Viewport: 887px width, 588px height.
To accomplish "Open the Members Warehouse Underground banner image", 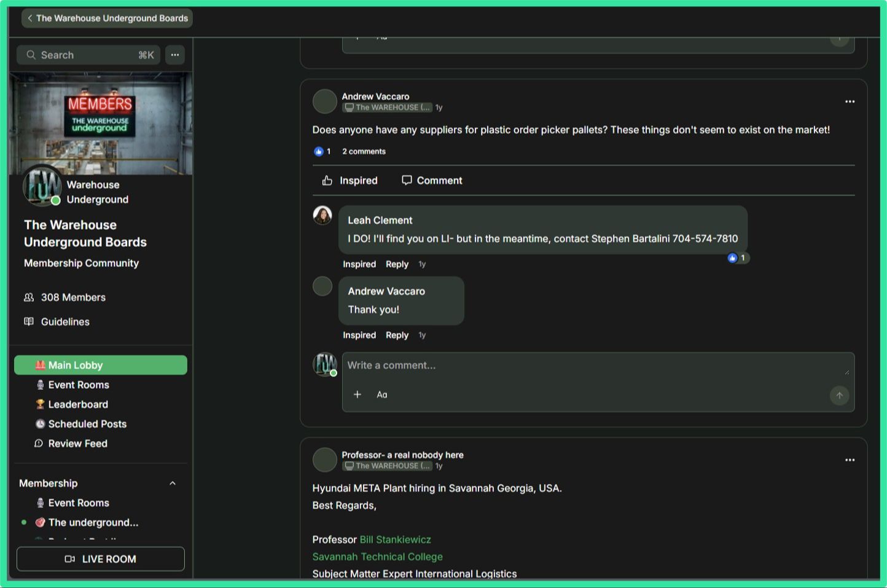I will [x=101, y=123].
